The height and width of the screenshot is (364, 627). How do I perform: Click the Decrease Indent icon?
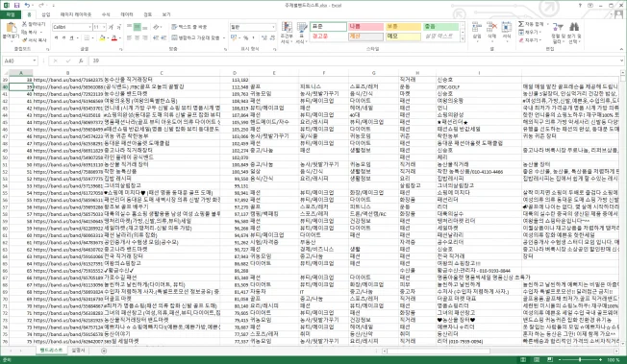pyautogui.click(x=156, y=38)
